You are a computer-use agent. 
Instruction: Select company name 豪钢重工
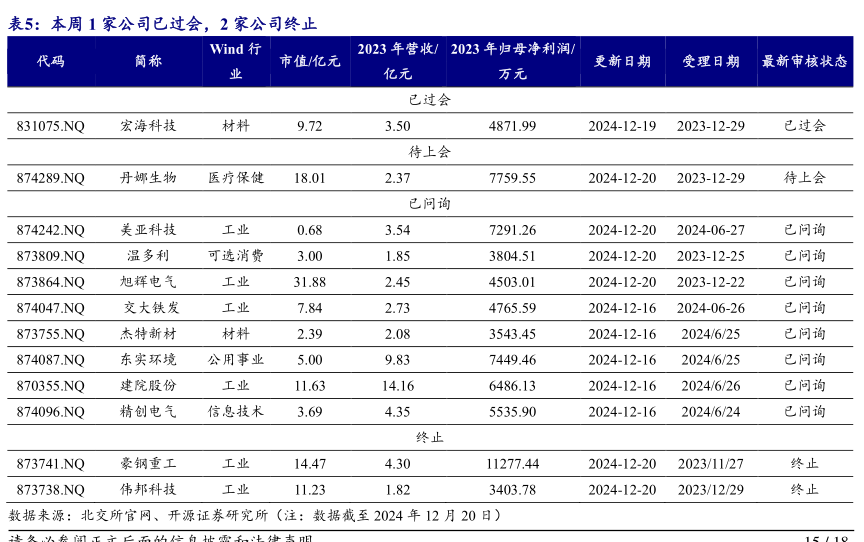click(x=148, y=463)
